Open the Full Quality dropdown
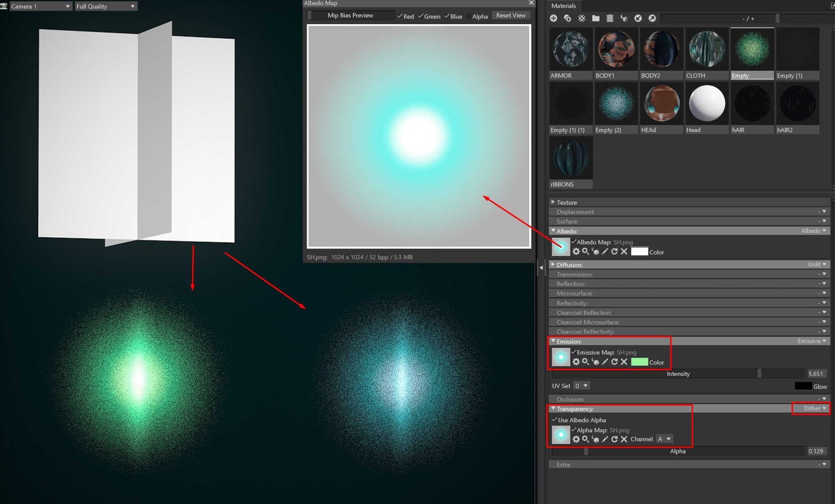 106,6
